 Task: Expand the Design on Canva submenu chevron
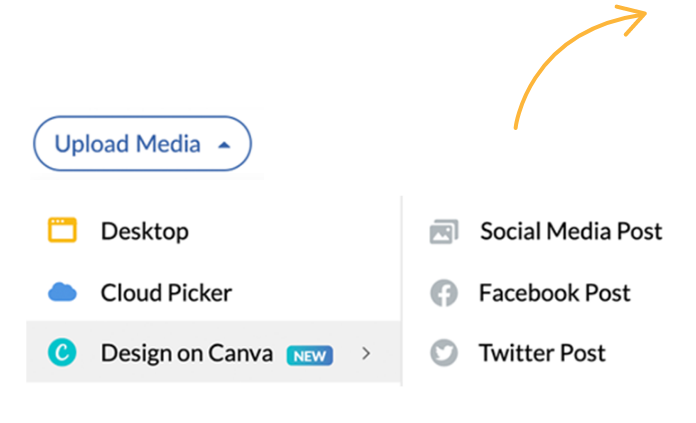366,353
